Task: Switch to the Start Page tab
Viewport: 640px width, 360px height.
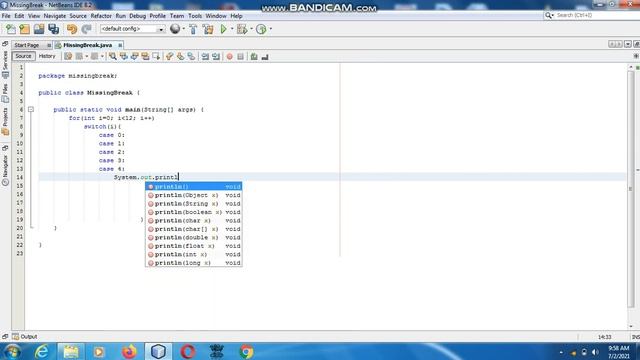Action: [27, 45]
